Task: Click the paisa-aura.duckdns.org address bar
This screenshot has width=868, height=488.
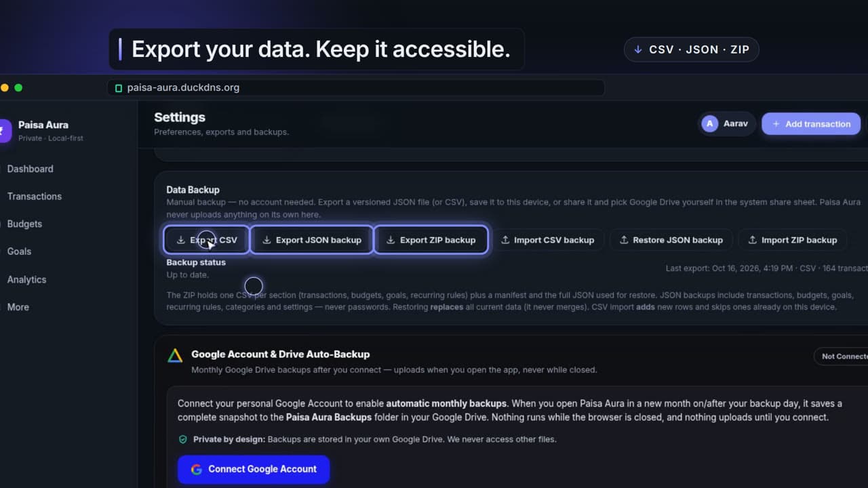Action: [356, 87]
